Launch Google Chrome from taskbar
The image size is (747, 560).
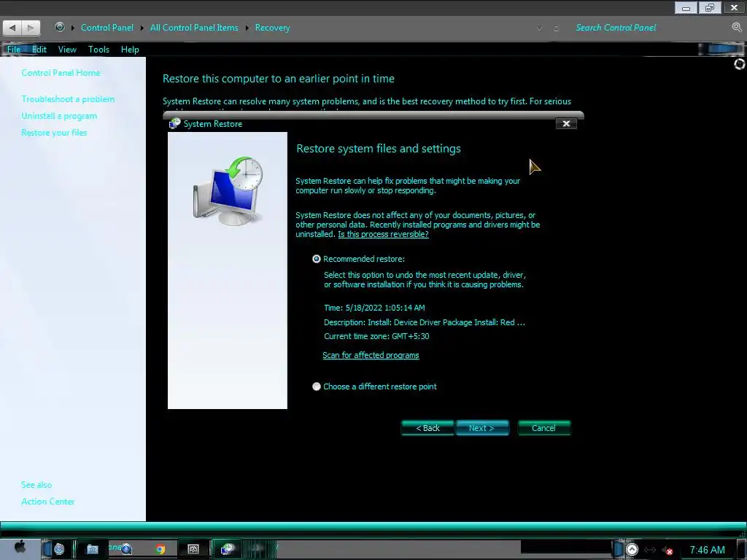click(160, 549)
